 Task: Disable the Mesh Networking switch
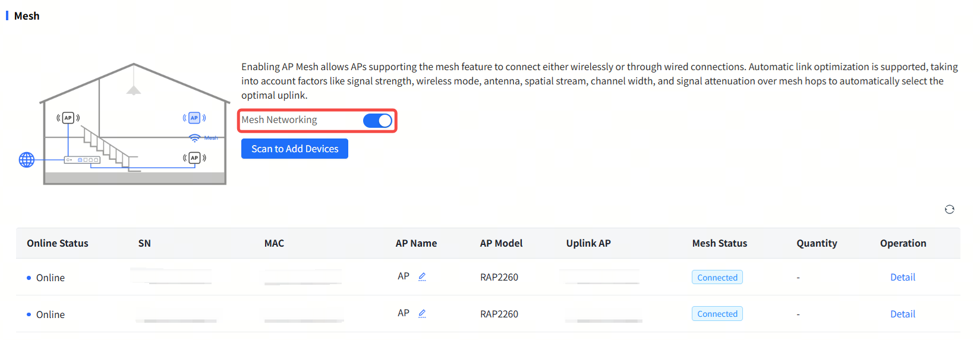pyautogui.click(x=377, y=121)
